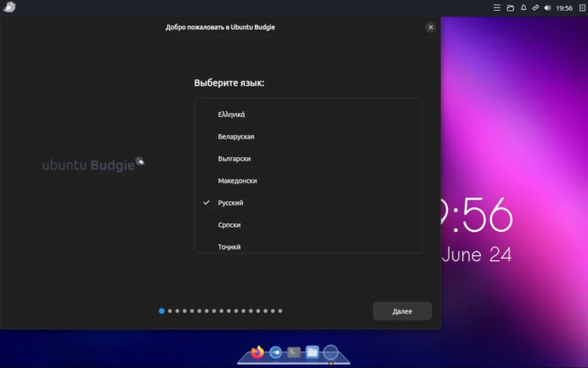Open the blue toggle-switch settings icon in dock

tap(276, 352)
